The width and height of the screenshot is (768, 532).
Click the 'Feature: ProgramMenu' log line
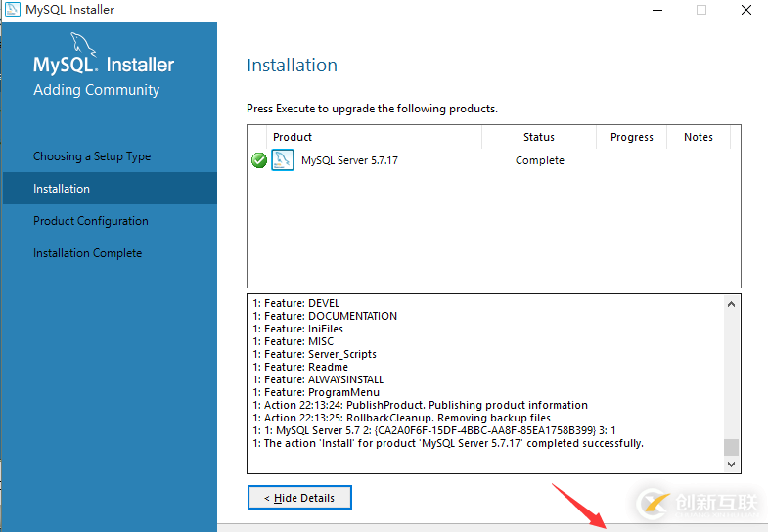(x=316, y=392)
